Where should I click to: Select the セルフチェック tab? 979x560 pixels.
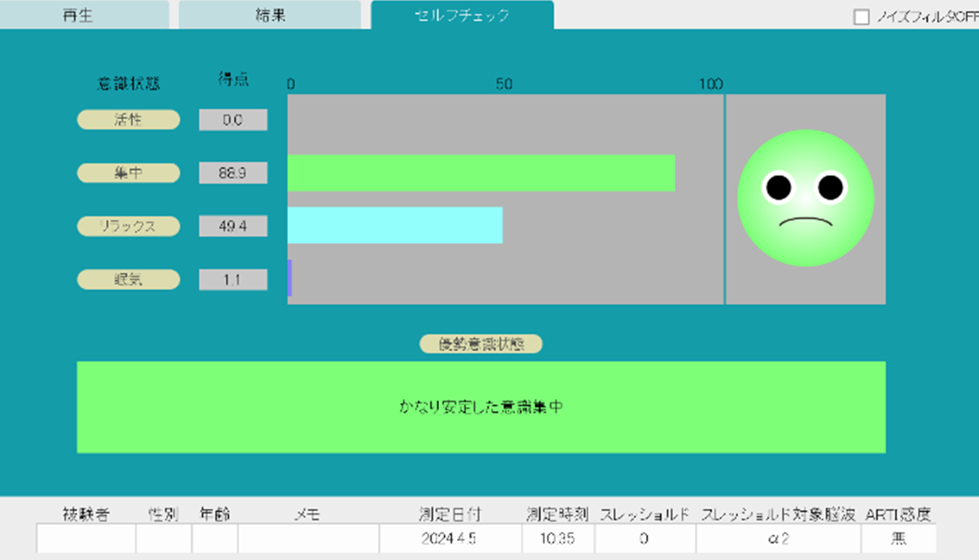point(462,16)
